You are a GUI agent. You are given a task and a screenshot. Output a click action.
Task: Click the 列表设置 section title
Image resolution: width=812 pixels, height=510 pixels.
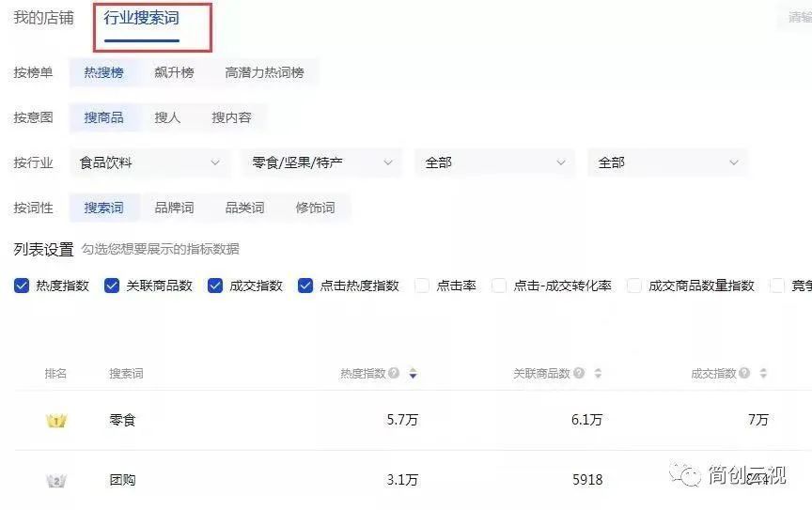click(43, 250)
